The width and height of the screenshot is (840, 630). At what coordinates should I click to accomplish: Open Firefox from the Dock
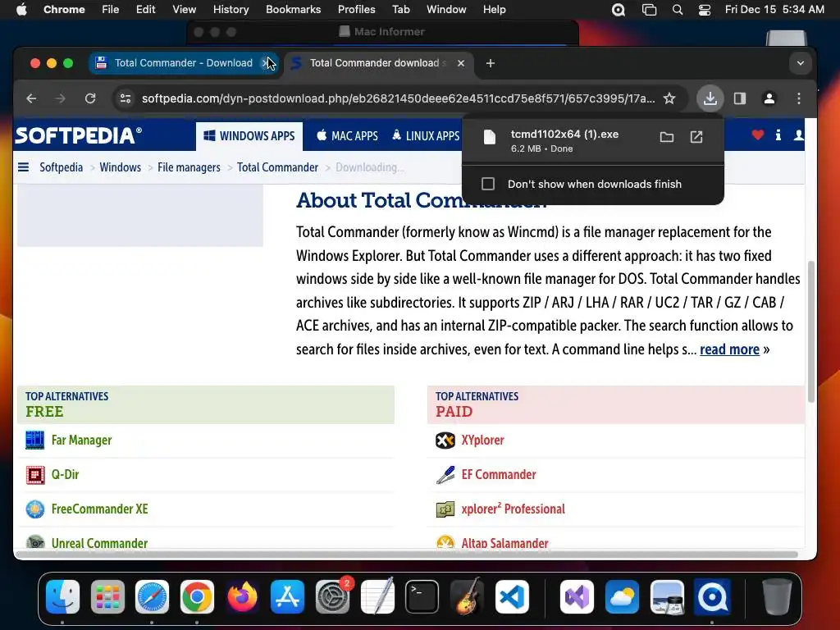click(242, 597)
